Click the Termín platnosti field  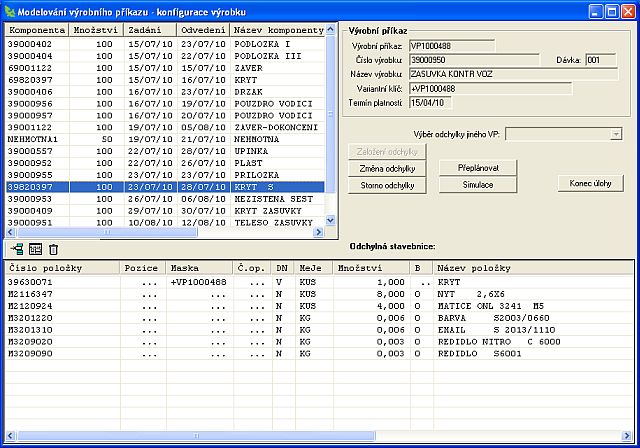430,102
